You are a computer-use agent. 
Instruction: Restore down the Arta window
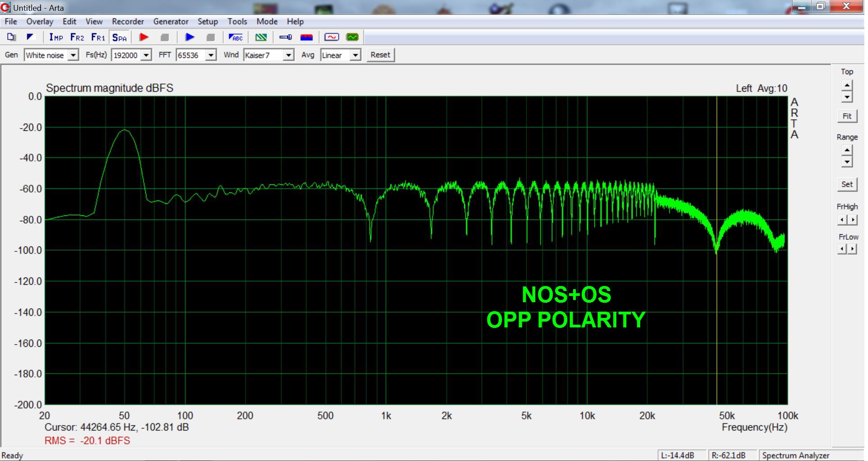pos(820,6)
